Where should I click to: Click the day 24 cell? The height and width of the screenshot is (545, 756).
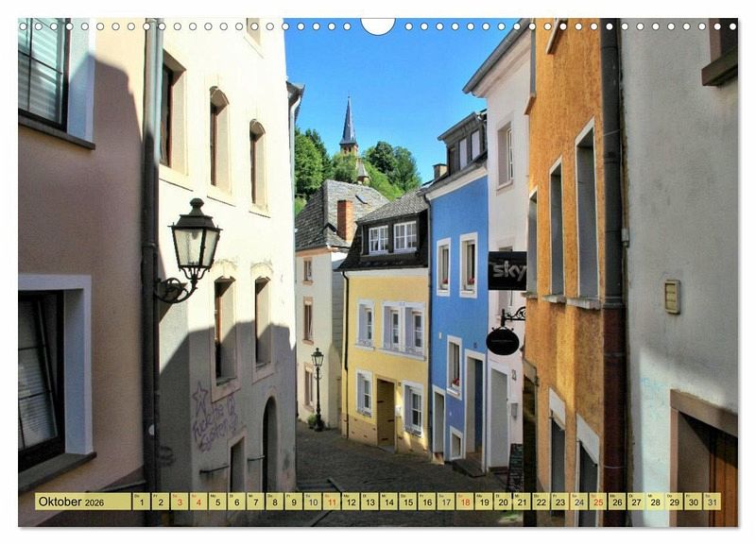tap(579, 502)
